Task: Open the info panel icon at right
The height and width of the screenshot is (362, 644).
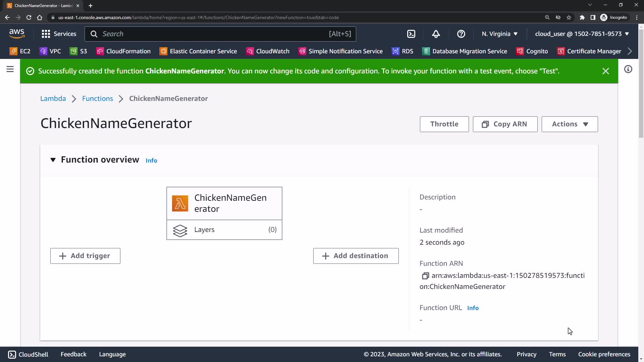Action: (x=628, y=69)
